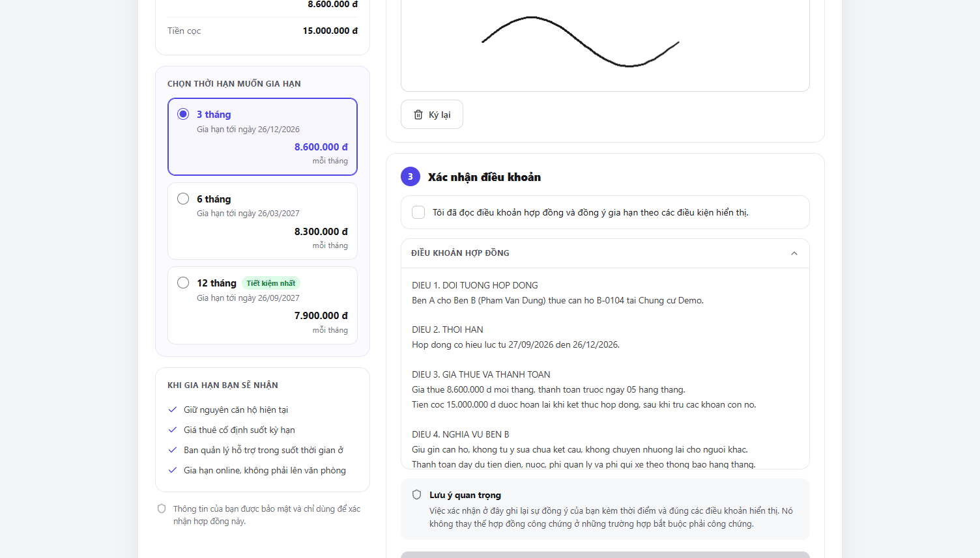Image resolution: width=980 pixels, height=558 pixels.
Task: Click the Tiết kiệm nhất badge
Action: pyautogui.click(x=271, y=283)
